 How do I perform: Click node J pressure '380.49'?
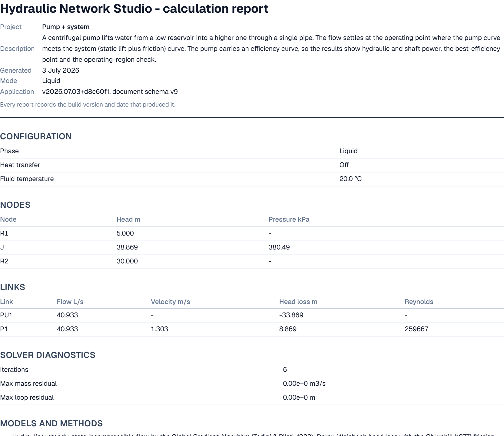(279, 247)
